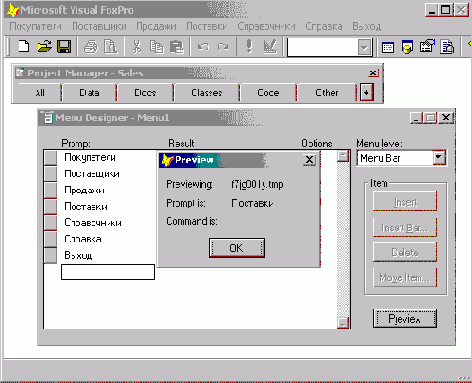
Task: Open the Справка menu in menu bar
Action: coord(324,26)
